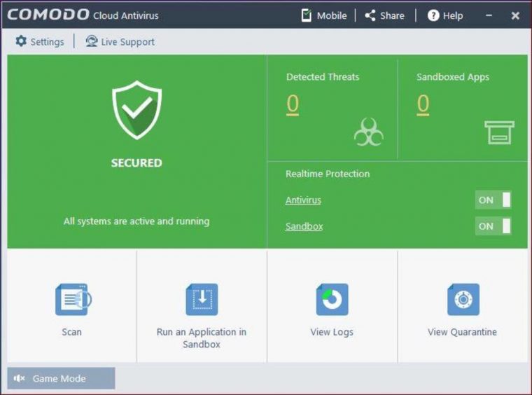Click the muted speaker Game Mode icon

[x=20, y=378]
